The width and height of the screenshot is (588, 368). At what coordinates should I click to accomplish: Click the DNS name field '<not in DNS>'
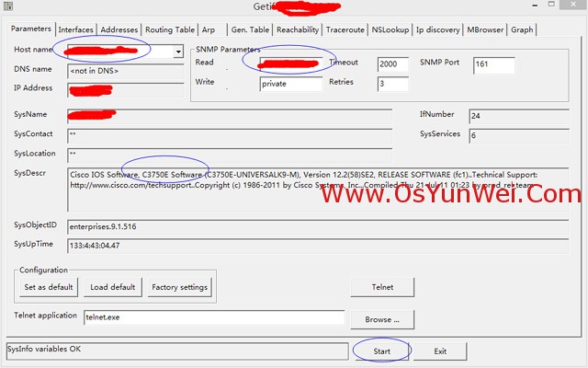(126, 71)
